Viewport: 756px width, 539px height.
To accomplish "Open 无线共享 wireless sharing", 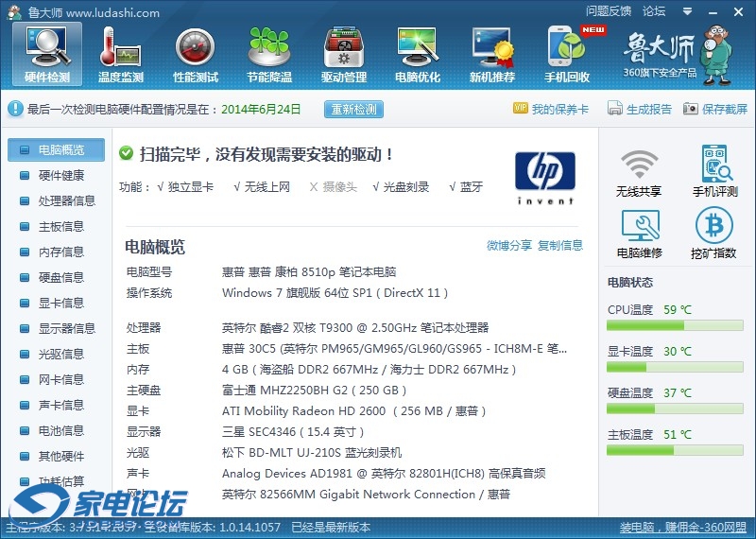I will 639,173.
